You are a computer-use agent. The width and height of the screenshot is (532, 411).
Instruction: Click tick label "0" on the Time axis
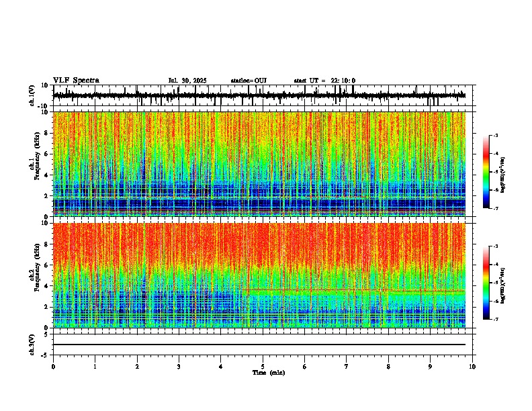coord(53,367)
